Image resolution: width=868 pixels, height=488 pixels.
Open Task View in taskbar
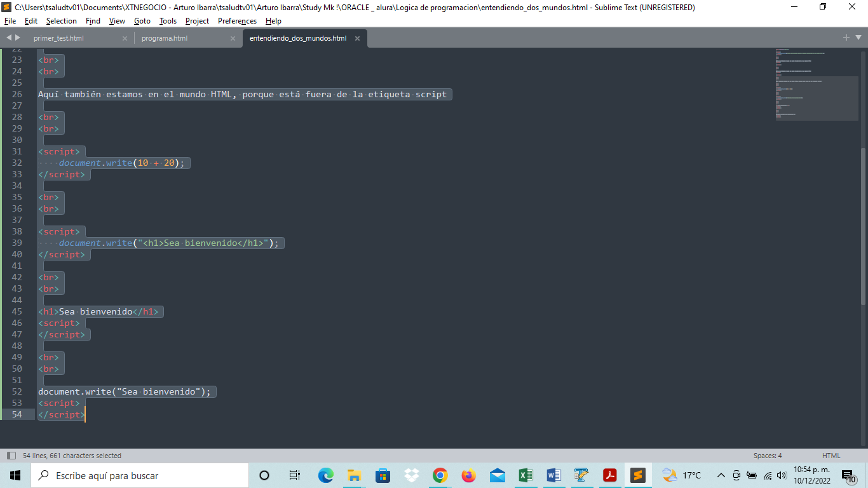tap(294, 475)
